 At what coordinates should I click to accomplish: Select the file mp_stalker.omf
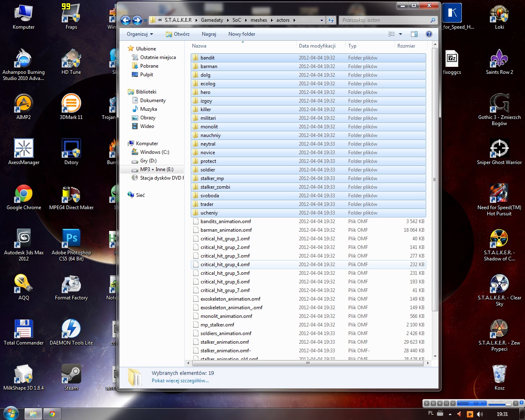(x=308, y=325)
